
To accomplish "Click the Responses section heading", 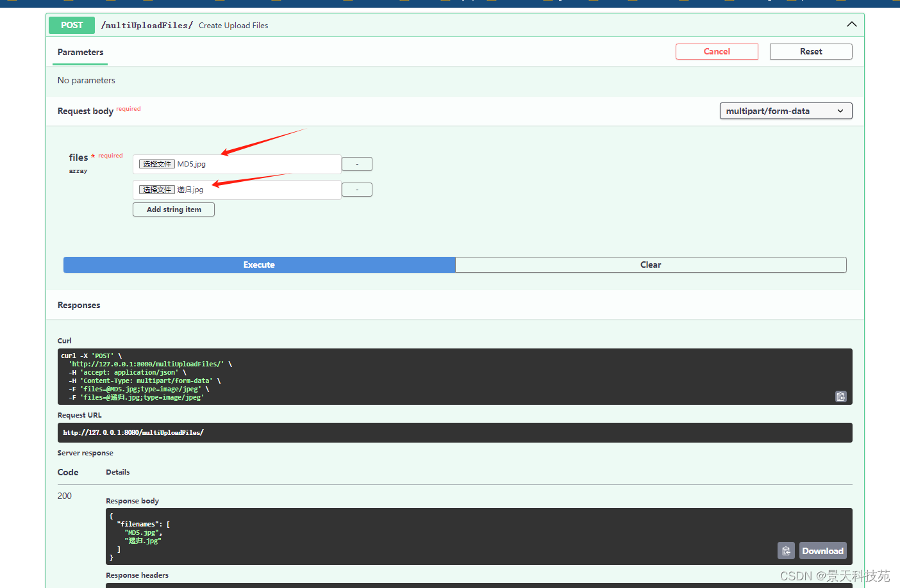I will coord(79,305).
